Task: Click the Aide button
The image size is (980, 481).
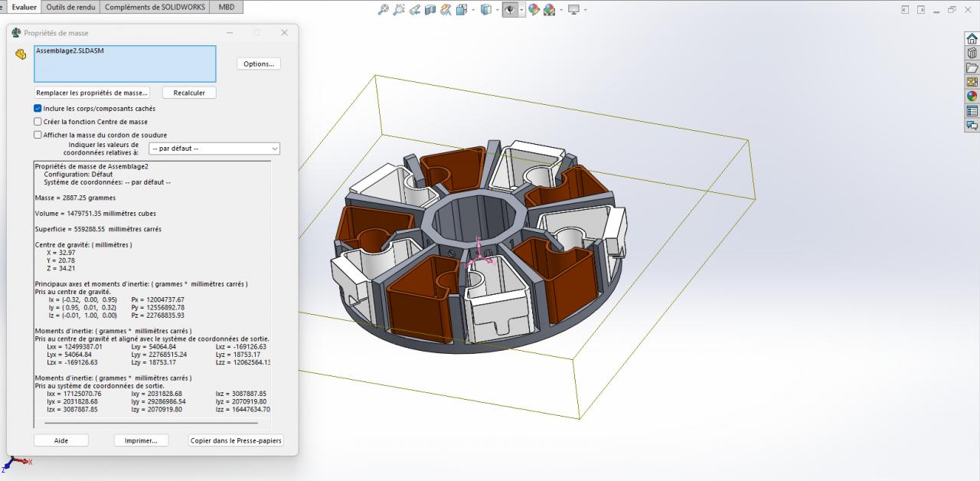Action: (61, 440)
